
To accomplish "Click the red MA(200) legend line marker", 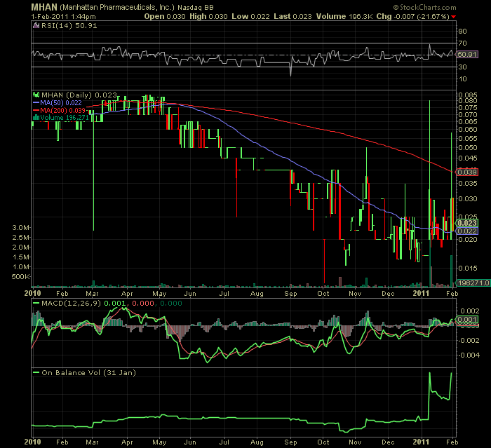I will pos(35,110).
